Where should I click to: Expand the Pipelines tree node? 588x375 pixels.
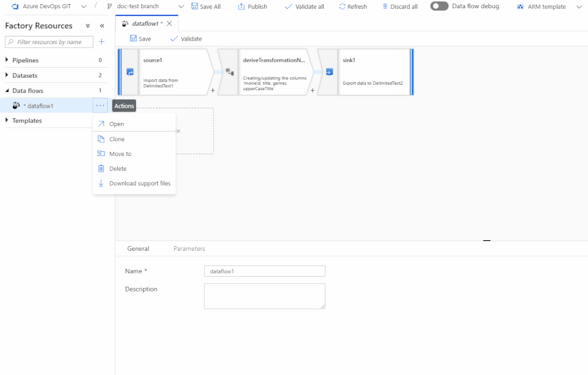point(6,60)
